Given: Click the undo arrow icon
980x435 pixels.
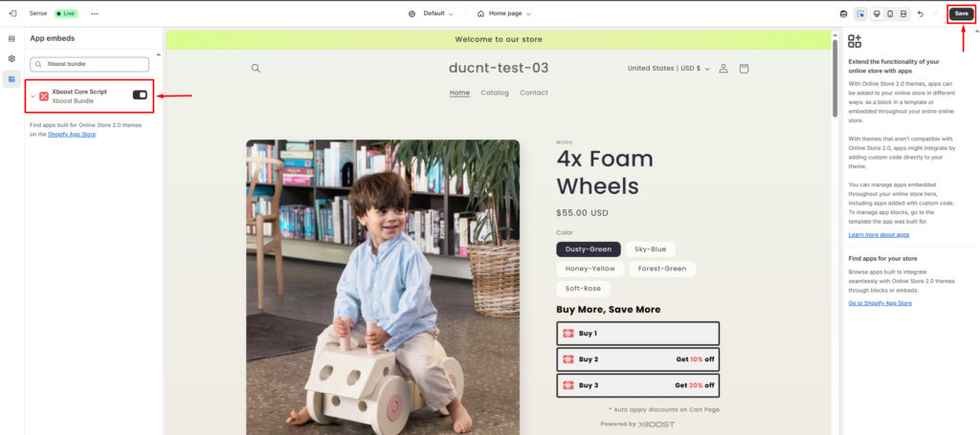Looking at the screenshot, I should (920, 13).
